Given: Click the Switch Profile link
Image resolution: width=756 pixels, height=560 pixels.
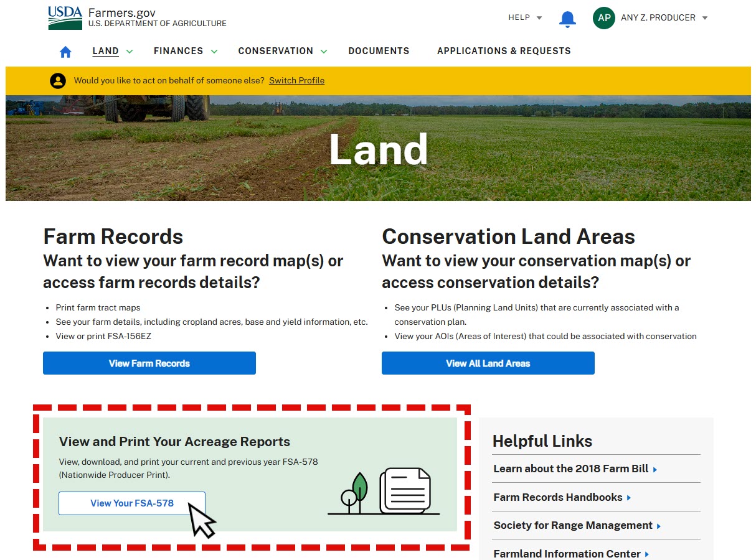Looking at the screenshot, I should tap(296, 80).
